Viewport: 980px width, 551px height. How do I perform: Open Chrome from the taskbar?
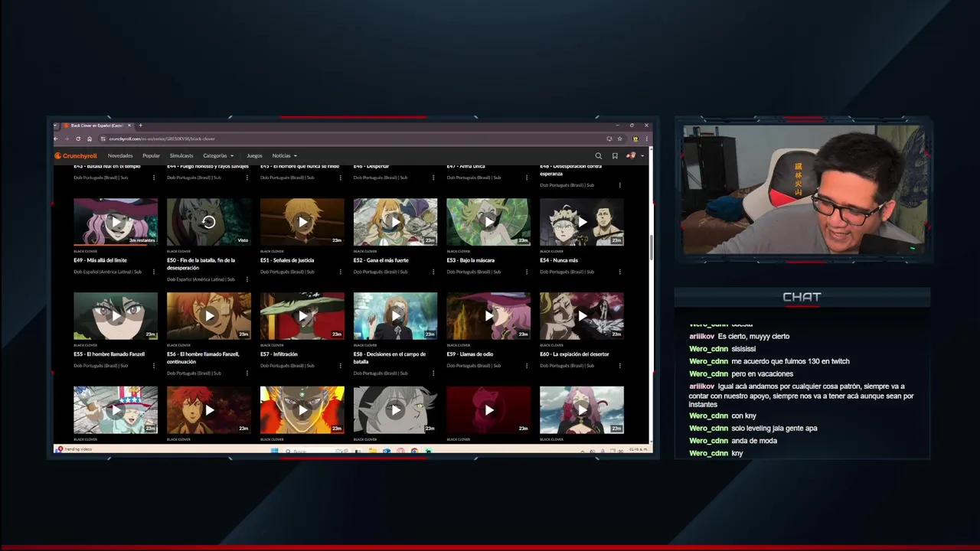(x=414, y=450)
